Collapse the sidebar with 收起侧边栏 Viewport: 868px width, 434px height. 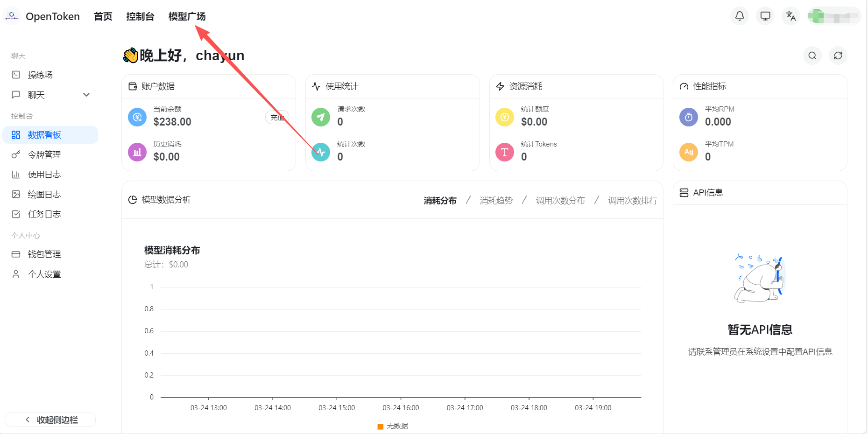[x=50, y=420]
